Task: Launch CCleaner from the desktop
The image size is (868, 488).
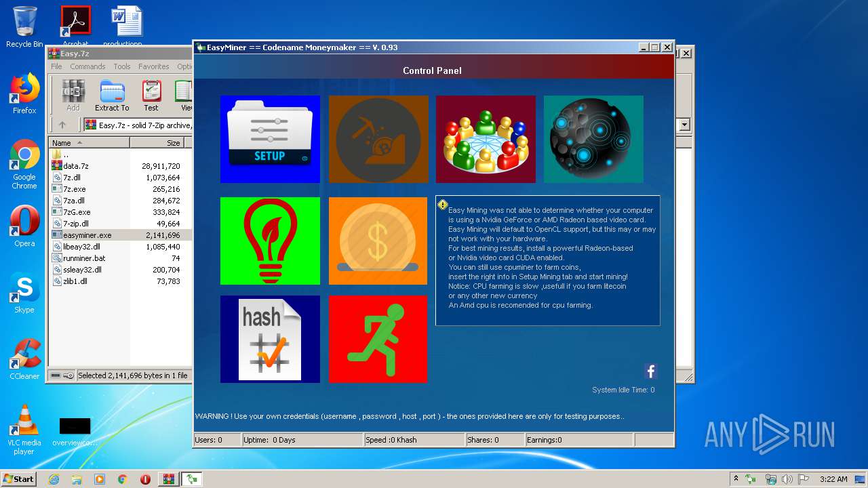Action: [x=24, y=359]
